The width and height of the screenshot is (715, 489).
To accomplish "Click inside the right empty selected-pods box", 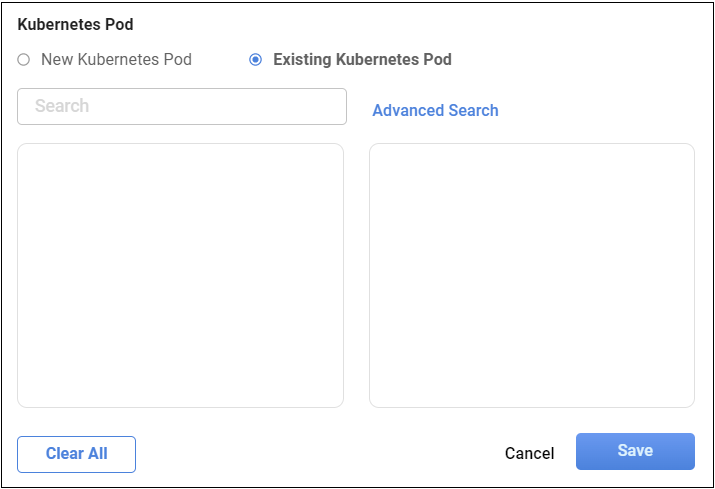I will [x=532, y=275].
